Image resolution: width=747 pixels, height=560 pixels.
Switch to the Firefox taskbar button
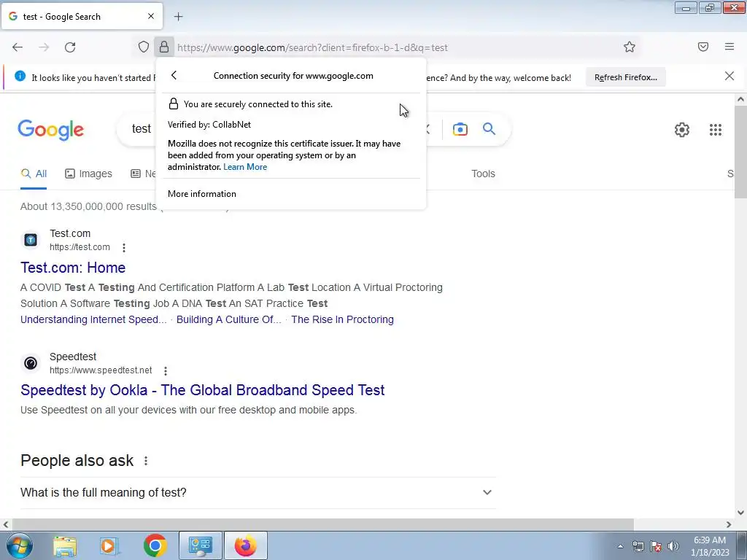pyautogui.click(x=246, y=545)
